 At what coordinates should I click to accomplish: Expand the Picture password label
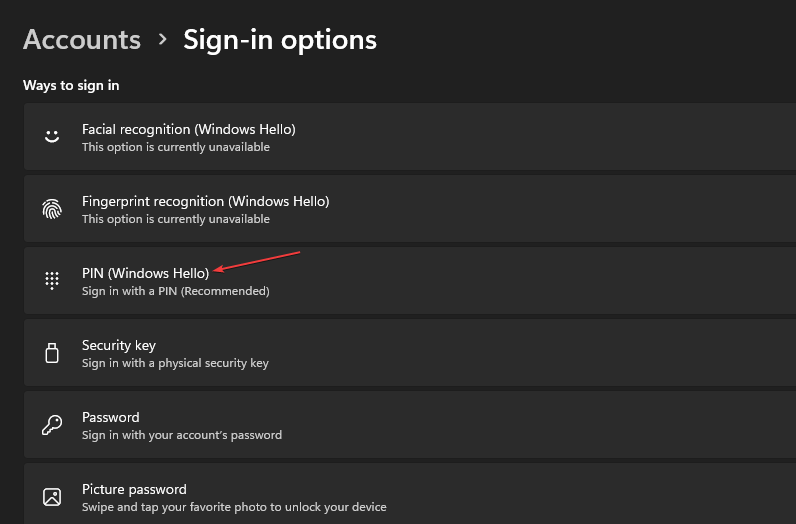click(134, 489)
